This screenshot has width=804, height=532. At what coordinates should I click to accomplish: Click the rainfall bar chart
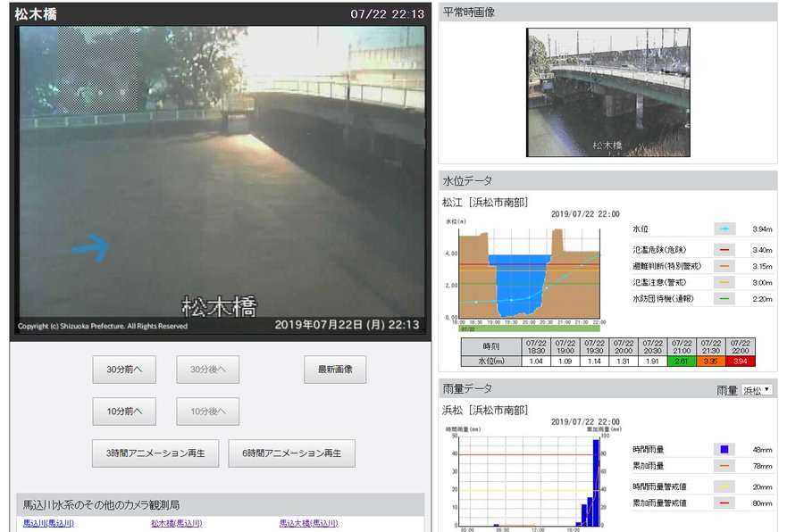point(529,482)
